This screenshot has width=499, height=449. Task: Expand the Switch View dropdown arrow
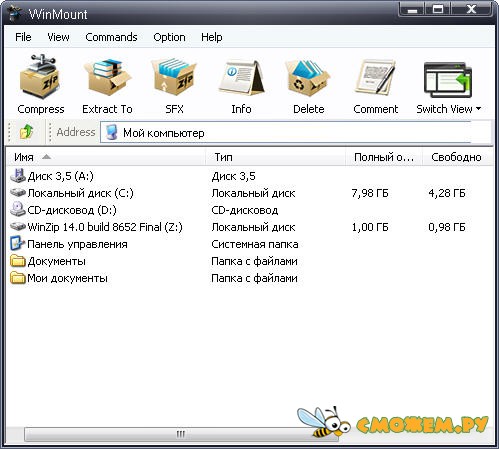tap(479, 109)
